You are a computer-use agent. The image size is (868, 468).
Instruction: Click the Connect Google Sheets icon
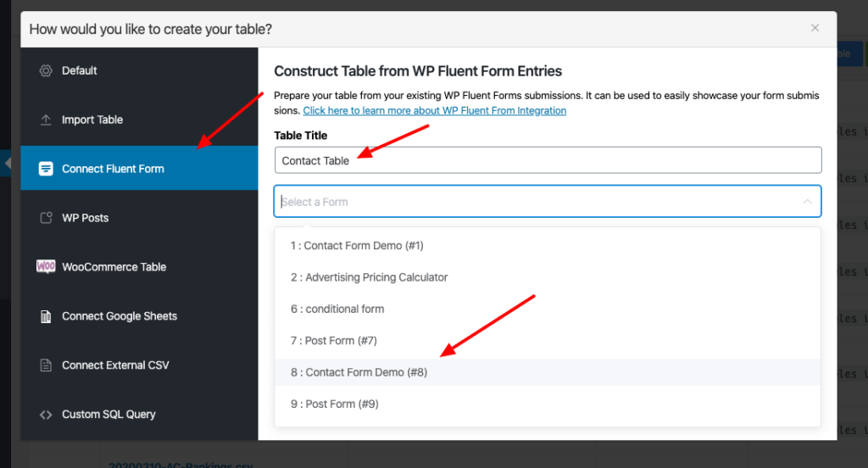46,316
